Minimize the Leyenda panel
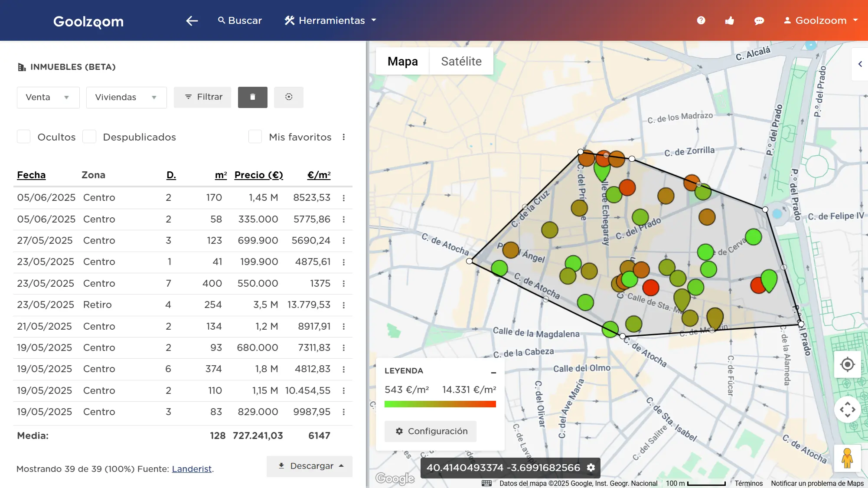This screenshot has height=488, width=868. [493, 372]
